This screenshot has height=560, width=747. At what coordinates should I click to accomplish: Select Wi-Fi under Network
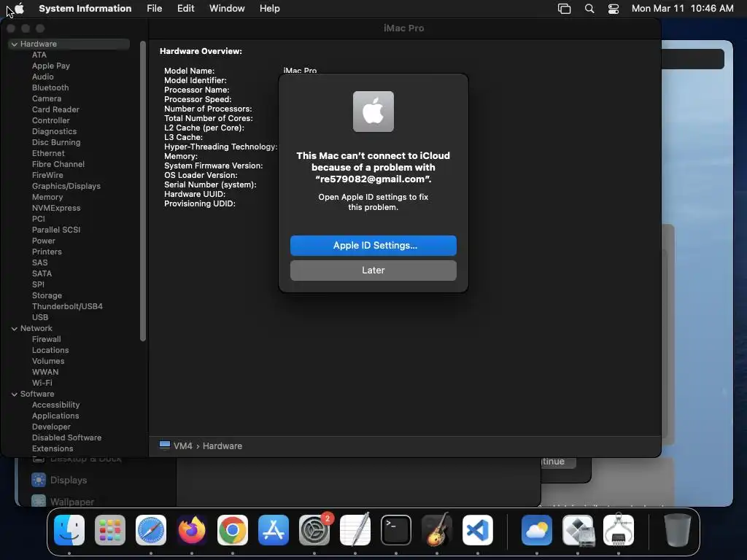42,384
